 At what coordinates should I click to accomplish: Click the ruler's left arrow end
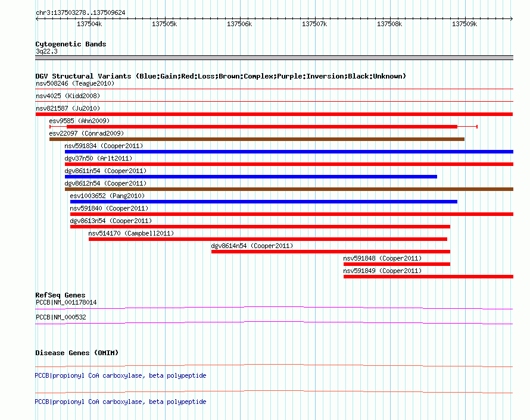[x=37, y=19]
